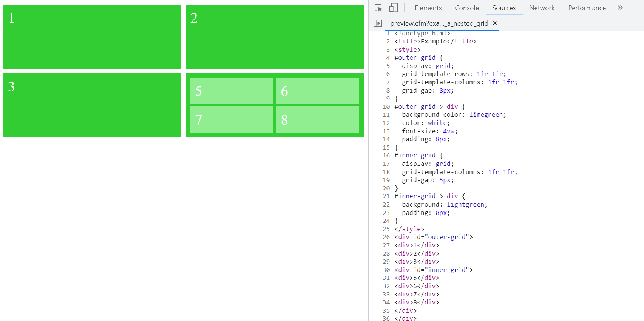Viewport: 644px width, 321px height.
Task: Close the preview.cfm file tab
Action: click(x=495, y=23)
